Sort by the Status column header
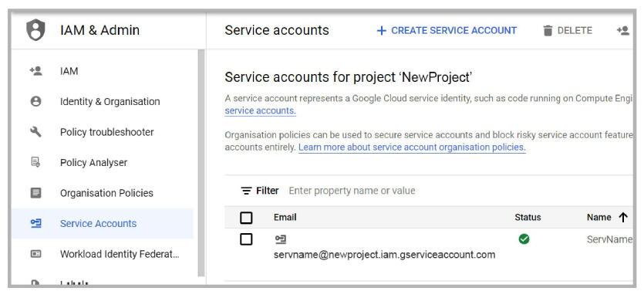Image resolution: width=644 pixels, height=298 pixels. coord(528,218)
